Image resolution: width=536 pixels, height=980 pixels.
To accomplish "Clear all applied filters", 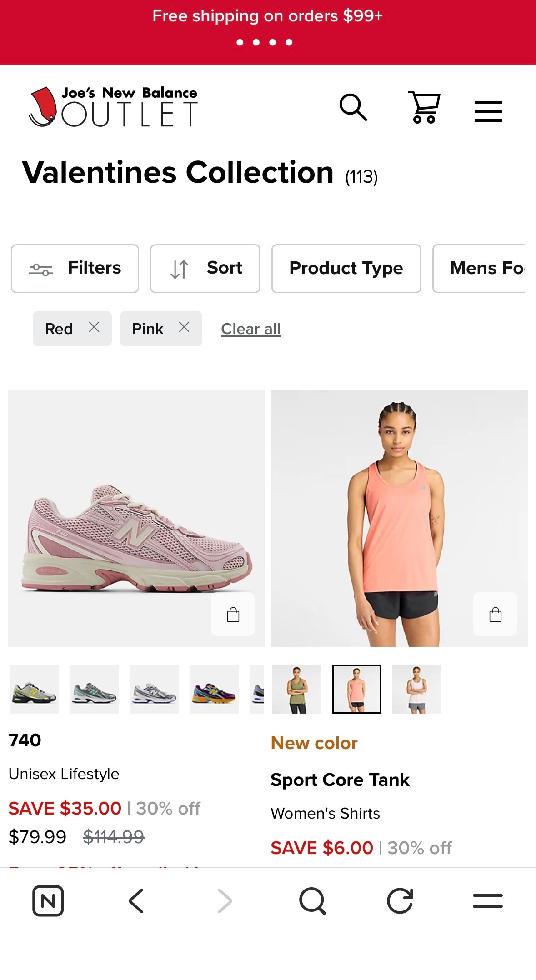I will [x=250, y=329].
